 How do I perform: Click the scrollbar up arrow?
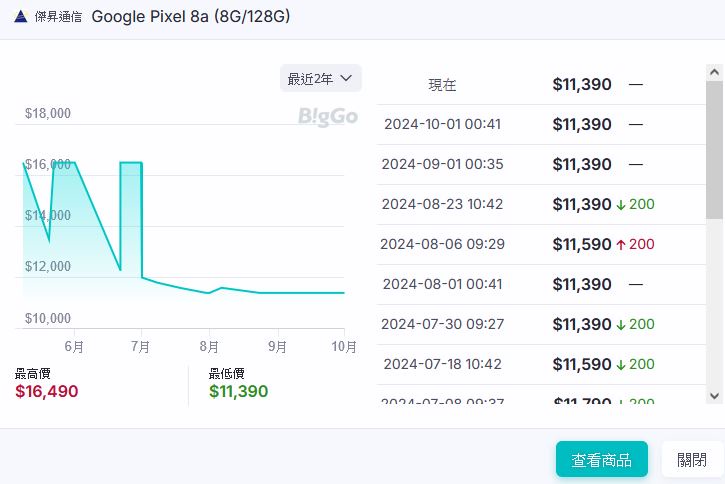pyautogui.click(x=714, y=74)
